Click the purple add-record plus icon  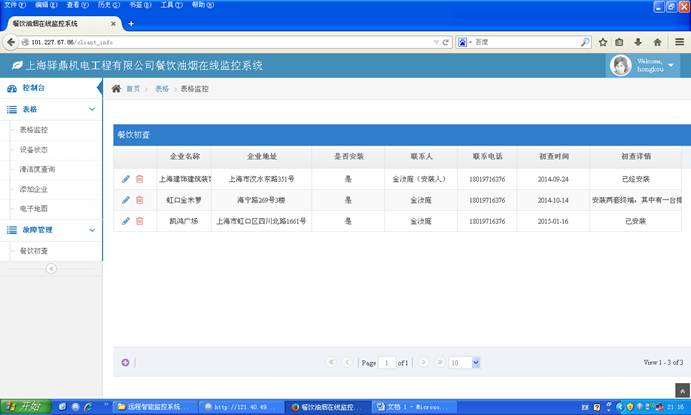tap(125, 362)
